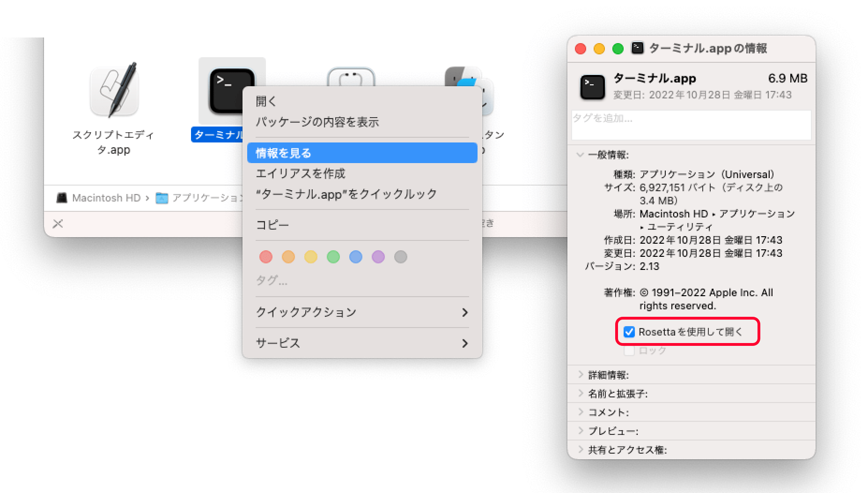The width and height of the screenshot is (868, 493).
Task: Open the クイックアクション submenu
Action: pyautogui.click(x=362, y=312)
